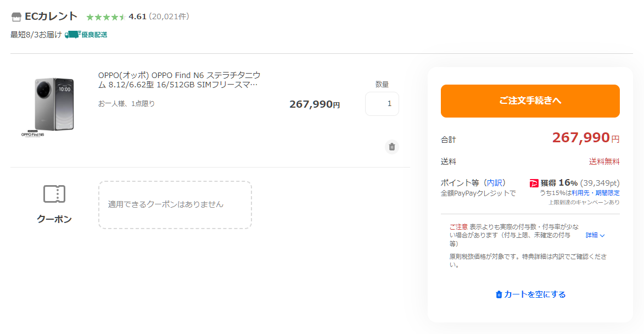Screen dimensions: 644x334
Task: Click the PayPay logo icon
Action: 534,183
